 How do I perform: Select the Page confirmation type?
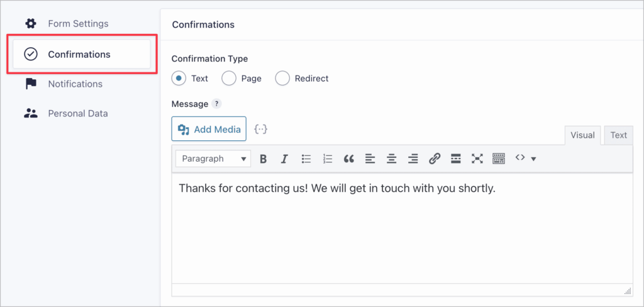tap(230, 79)
